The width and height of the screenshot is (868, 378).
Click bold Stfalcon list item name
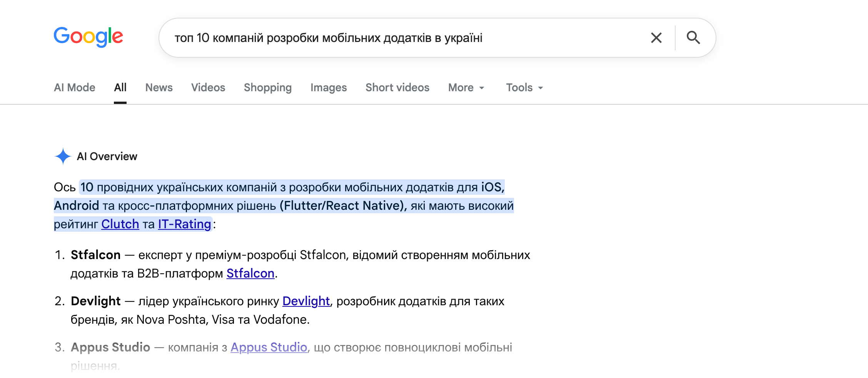tap(96, 255)
